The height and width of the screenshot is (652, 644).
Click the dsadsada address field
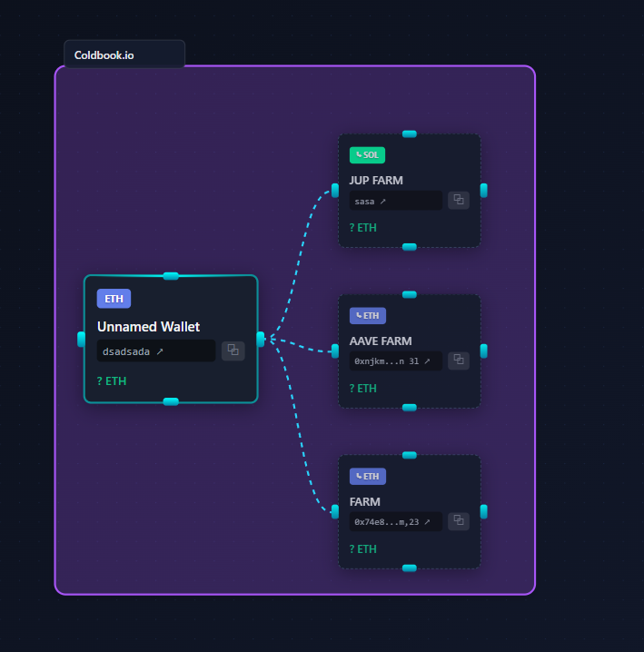coord(156,351)
